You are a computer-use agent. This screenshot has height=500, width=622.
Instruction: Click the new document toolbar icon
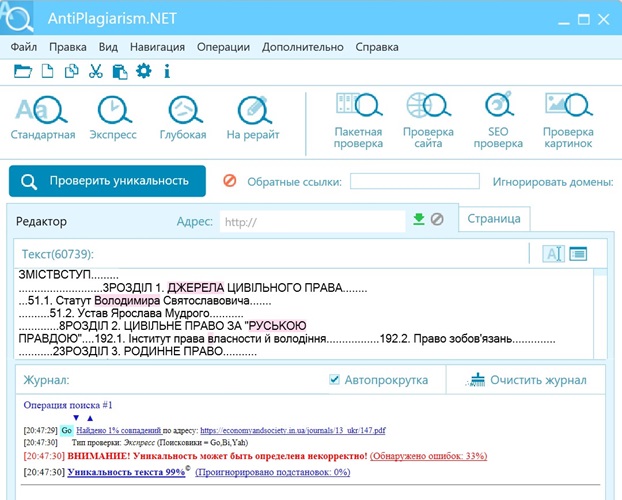(48, 71)
